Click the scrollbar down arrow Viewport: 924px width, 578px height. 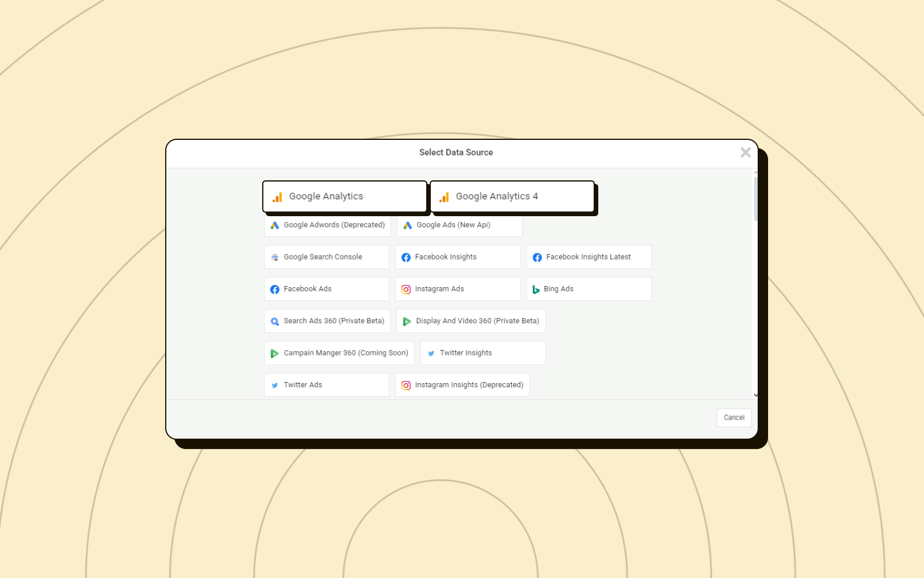pos(755,395)
